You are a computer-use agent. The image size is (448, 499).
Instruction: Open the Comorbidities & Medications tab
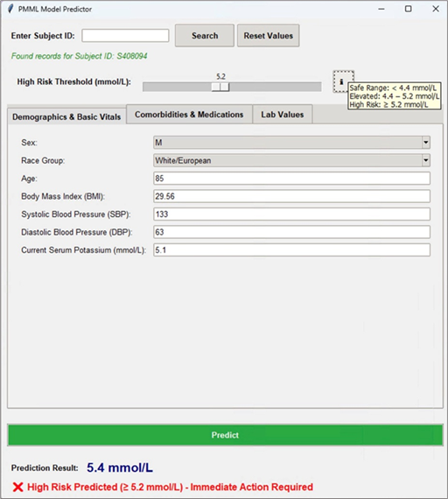pyautogui.click(x=189, y=115)
